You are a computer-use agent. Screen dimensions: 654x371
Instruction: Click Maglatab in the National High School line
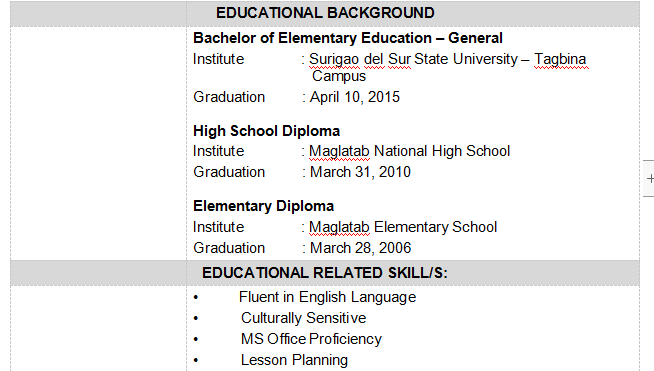(339, 151)
